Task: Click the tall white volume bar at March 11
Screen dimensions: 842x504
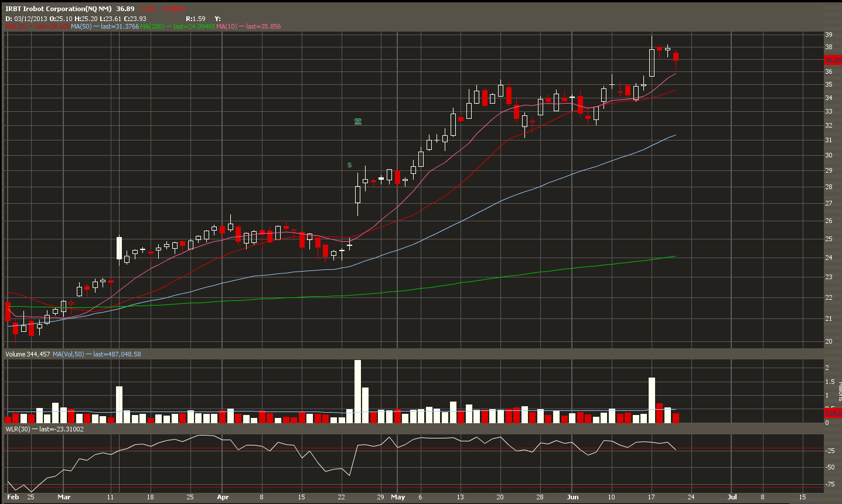Action: [x=120, y=404]
